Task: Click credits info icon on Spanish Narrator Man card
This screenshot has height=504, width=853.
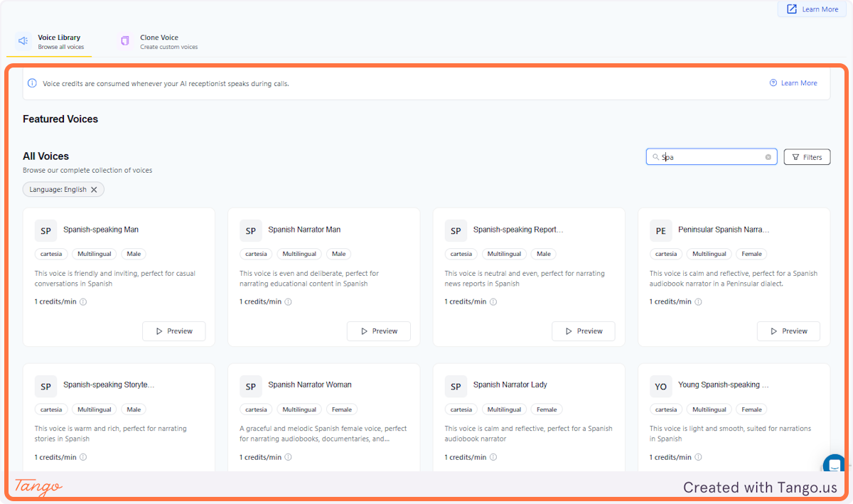Action: pyautogui.click(x=288, y=302)
